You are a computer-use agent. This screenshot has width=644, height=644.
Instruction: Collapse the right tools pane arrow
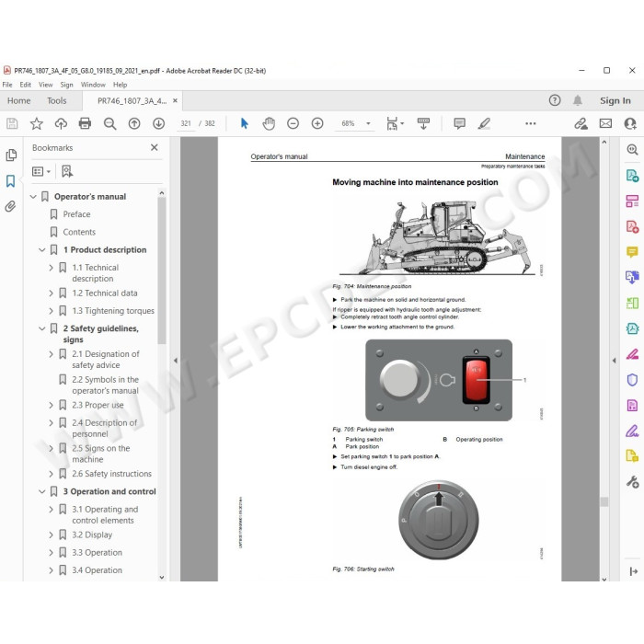tap(614, 361)
